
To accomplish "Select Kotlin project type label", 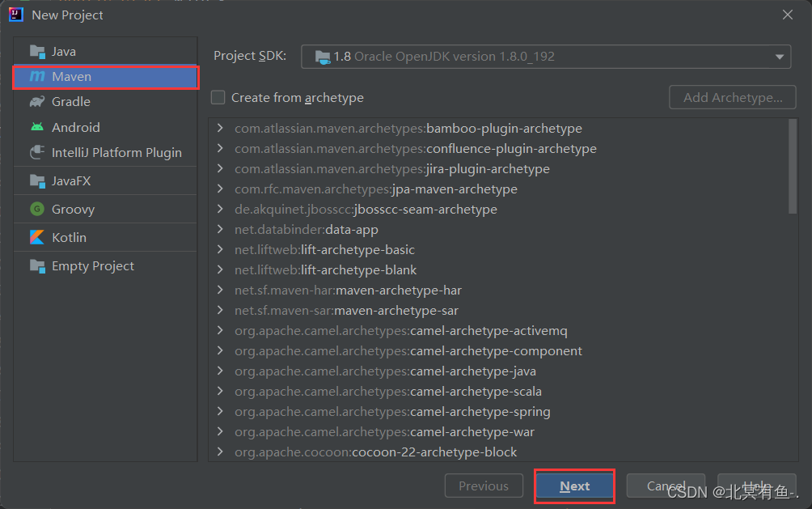I will [x=69, y=237].
